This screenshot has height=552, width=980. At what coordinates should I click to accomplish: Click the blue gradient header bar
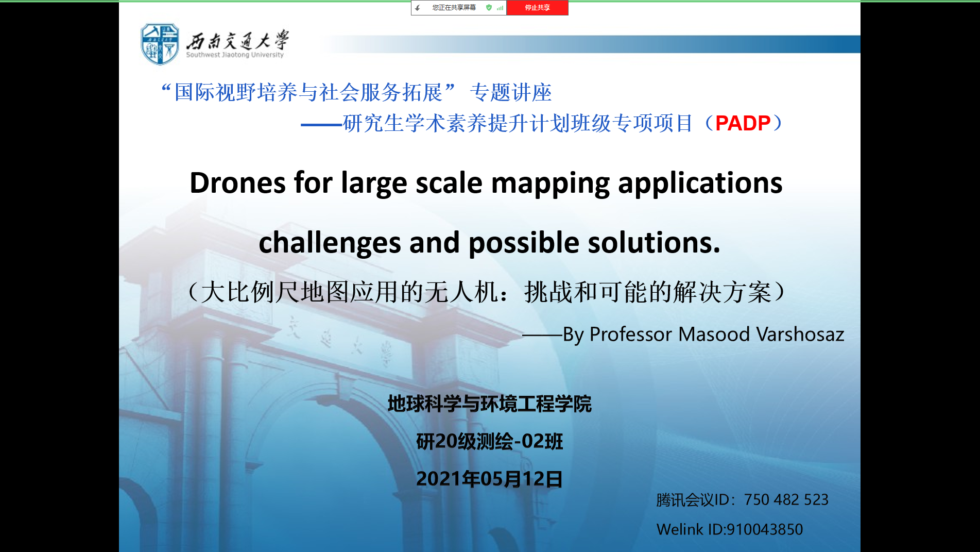(618, 44)
